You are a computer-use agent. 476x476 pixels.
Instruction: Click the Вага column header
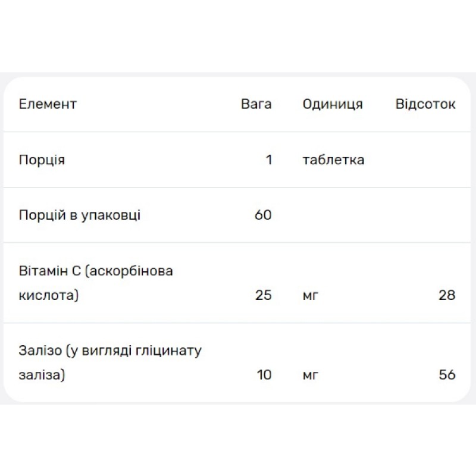click(256, 104)
